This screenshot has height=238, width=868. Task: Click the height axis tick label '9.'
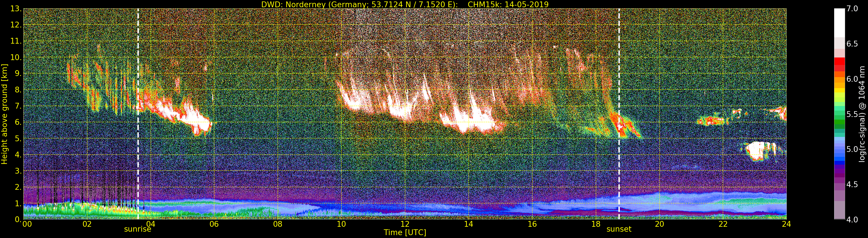[x=18, y=73]
